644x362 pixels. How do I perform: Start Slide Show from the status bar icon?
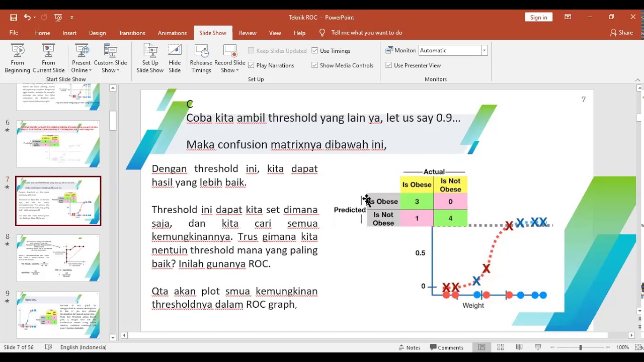538,347
